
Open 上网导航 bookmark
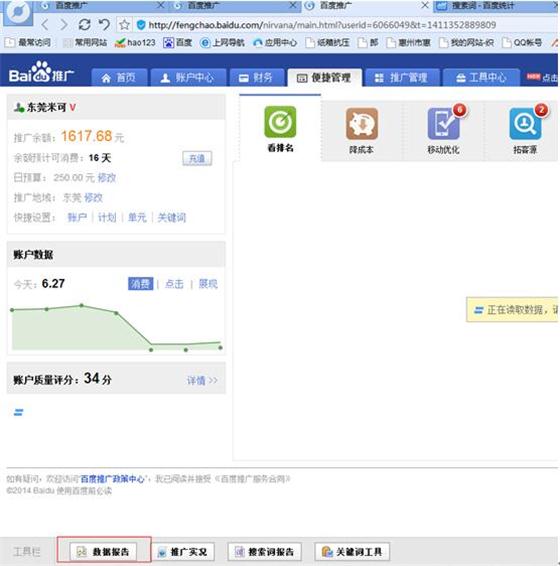pos(222,43)
